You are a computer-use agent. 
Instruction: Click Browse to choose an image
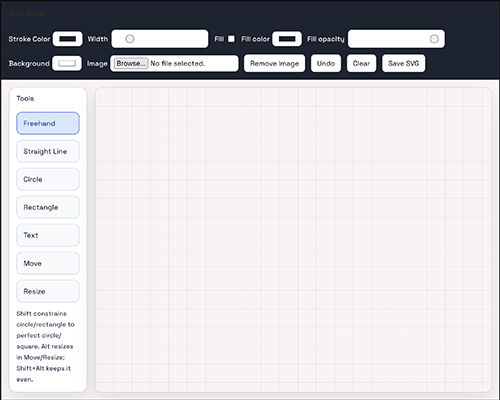tap(131, 63)
